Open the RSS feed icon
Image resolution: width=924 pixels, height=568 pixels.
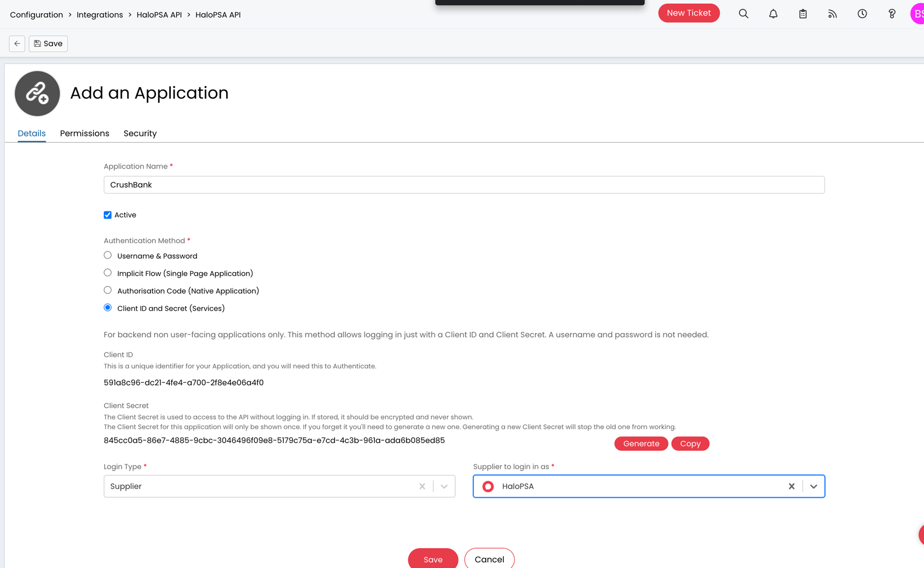click(x=832, y=14)
